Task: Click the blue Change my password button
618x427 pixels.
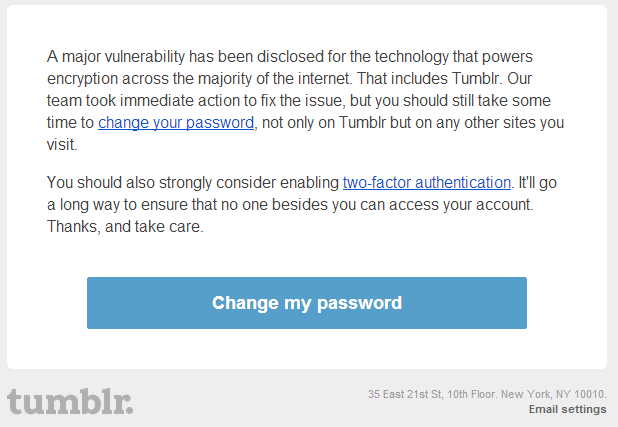Action: tap(306, 303)
